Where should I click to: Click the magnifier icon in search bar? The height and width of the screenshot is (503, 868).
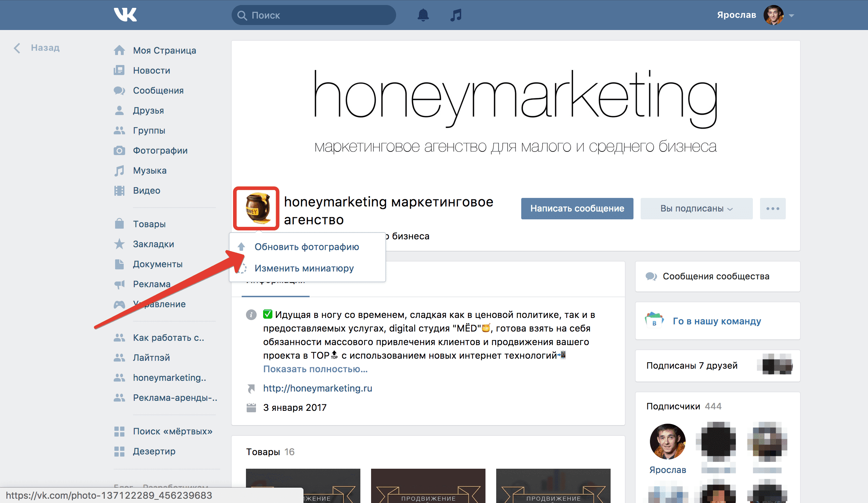tap(242, 15)
